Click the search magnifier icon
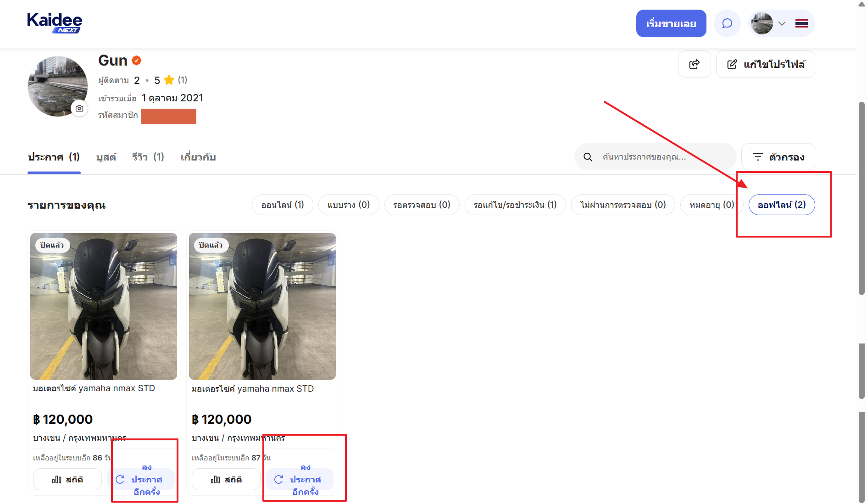 pyautogui.click(x=588, y=157)
